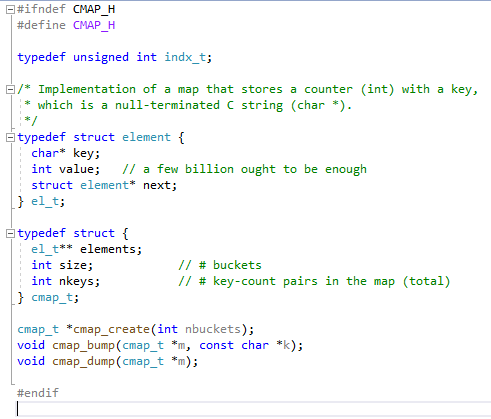
Task: Click the indx_t type name
Action: tap(185, 57)
